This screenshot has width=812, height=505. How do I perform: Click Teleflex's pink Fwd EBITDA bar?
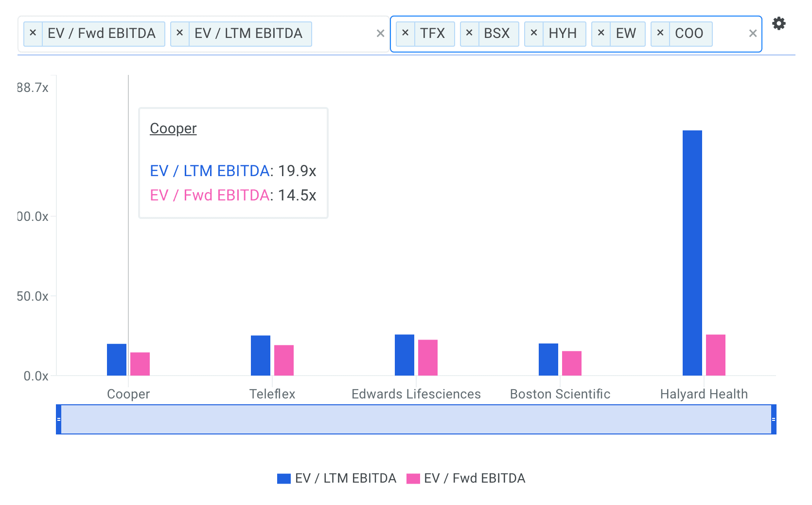284,360
